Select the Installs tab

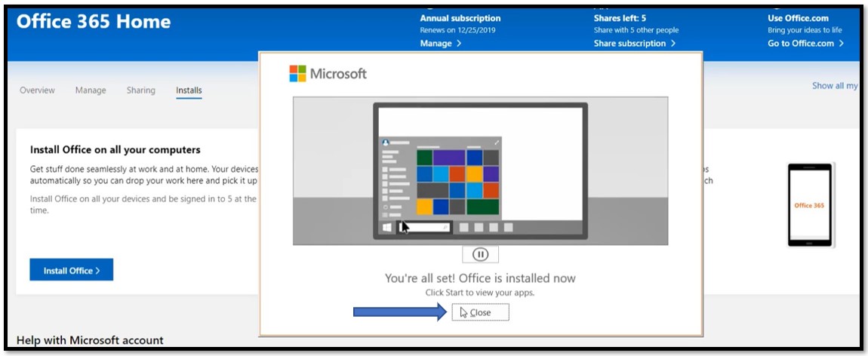[189, 91]
